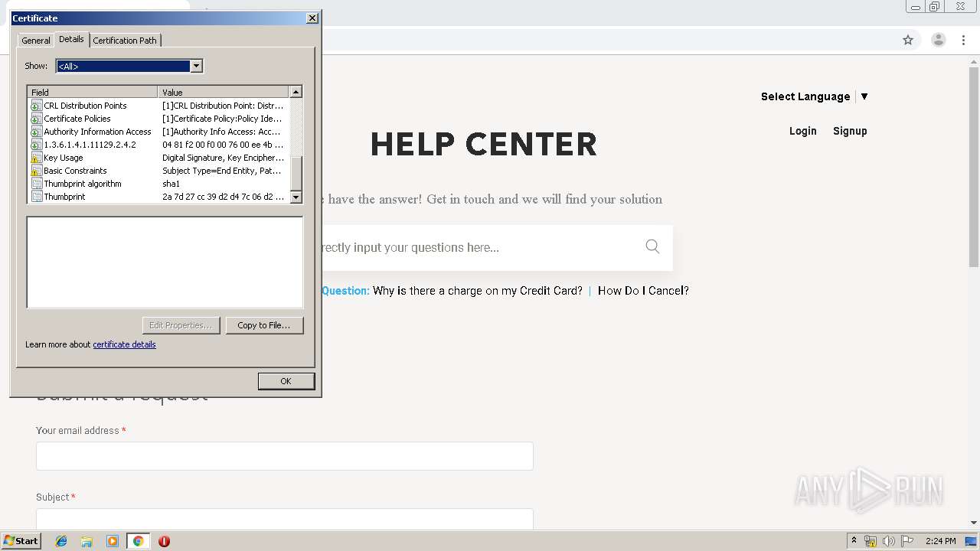The height and width of the screenshot is (551, 980).
Task: Open the red security app taskbar icon
Action: point(164,541)
